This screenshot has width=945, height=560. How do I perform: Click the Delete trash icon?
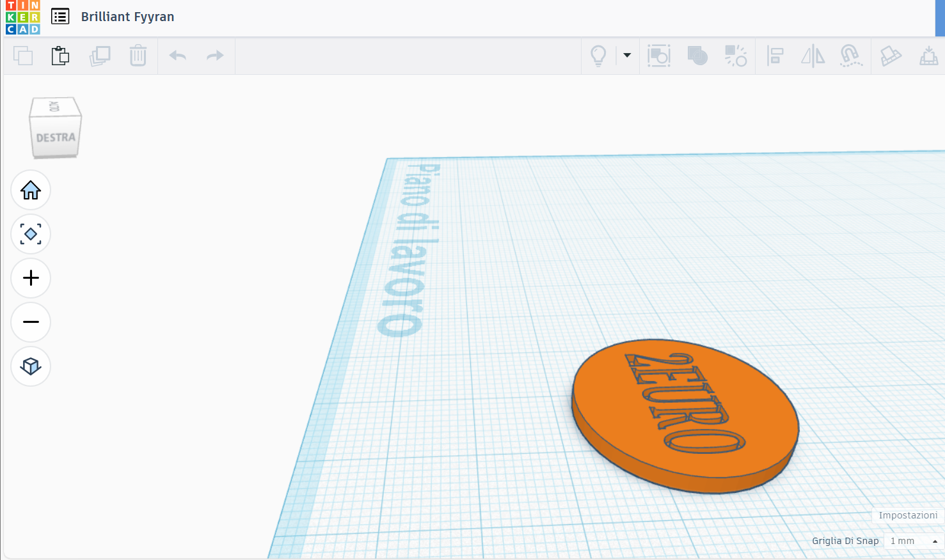(x=138, y=56)
